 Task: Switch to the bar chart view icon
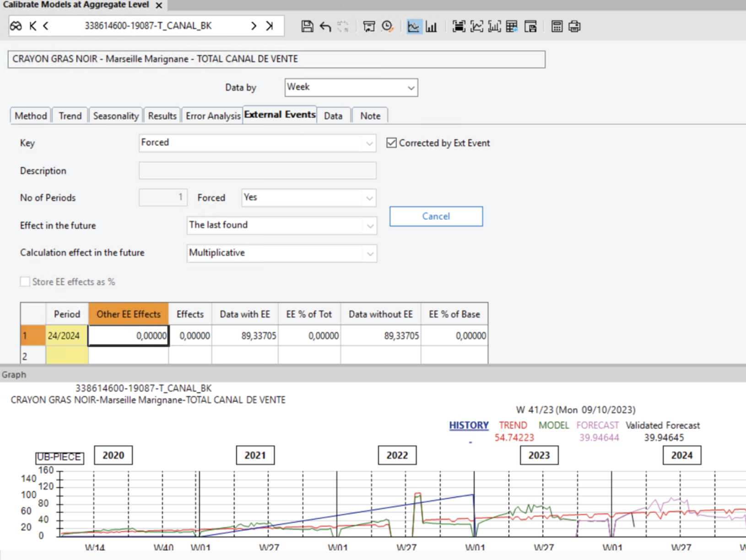[431, 26]
